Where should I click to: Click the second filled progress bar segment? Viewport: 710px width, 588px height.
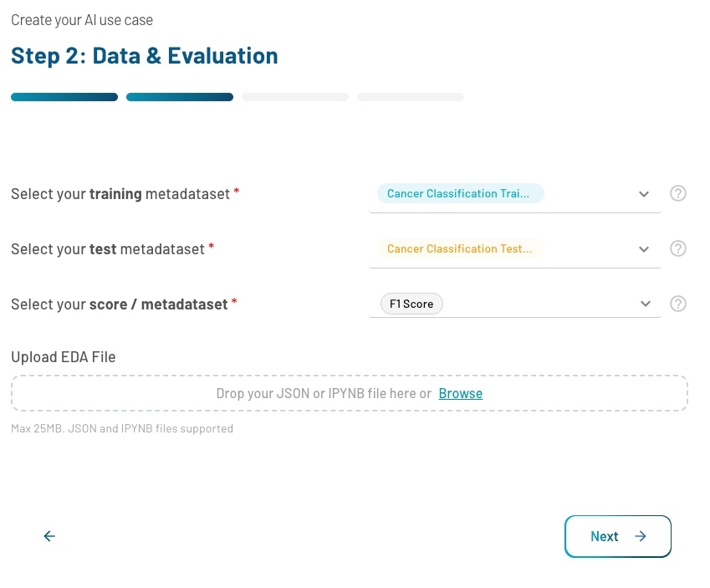(x=180, y=96)
